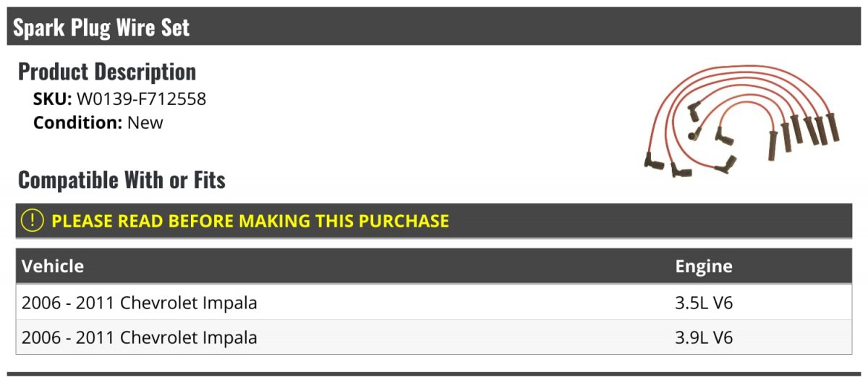The image size is (868, 383).
Task: Click the SKU label
Action: (52, 99)
